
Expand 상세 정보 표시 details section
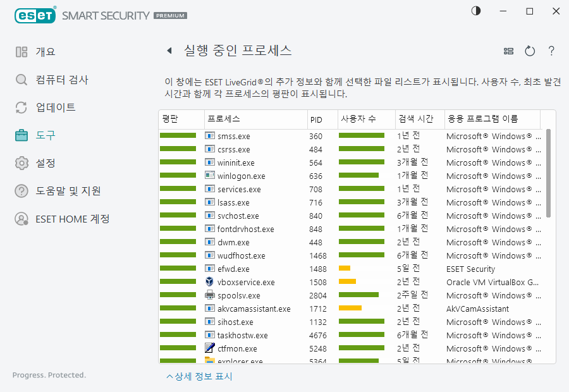point(199,377)
